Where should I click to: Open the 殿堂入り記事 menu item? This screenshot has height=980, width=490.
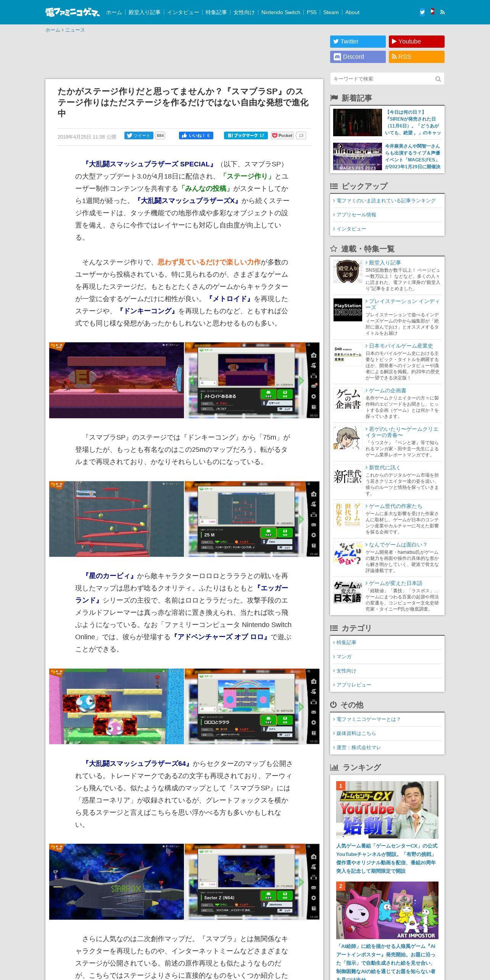click(x=144, y=12)
